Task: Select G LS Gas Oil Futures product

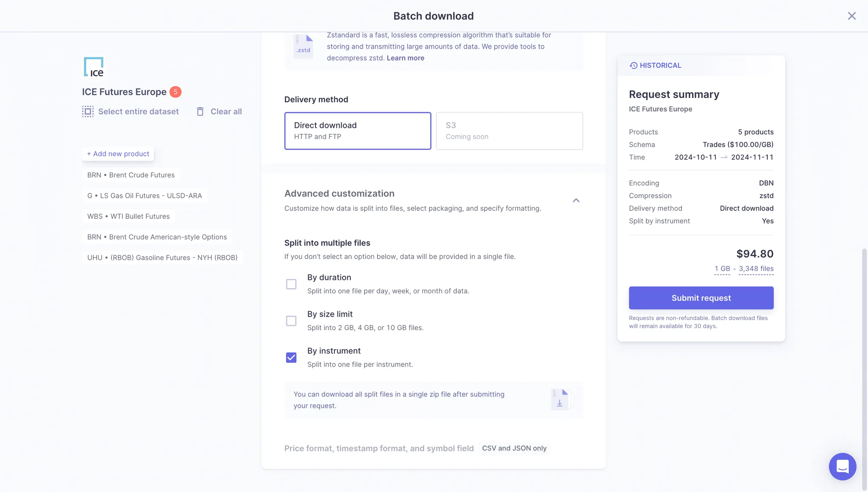Action: (x=145, y=196)
